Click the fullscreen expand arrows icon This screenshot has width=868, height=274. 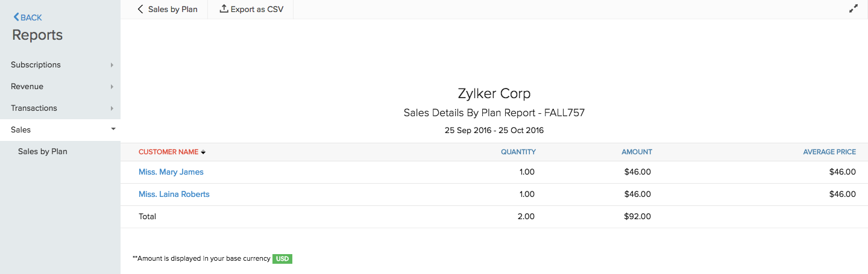(853, 9)
